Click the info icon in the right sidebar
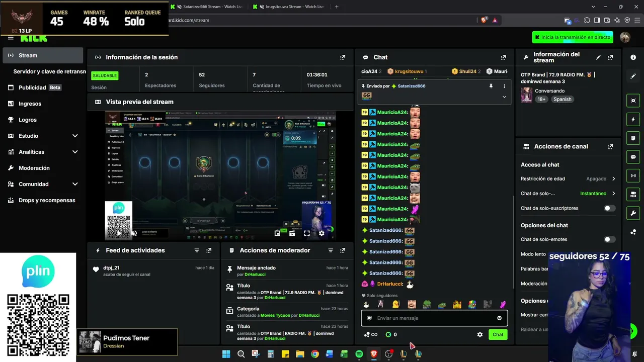Viewport: 644px width, 362px height. click(633, 57)
